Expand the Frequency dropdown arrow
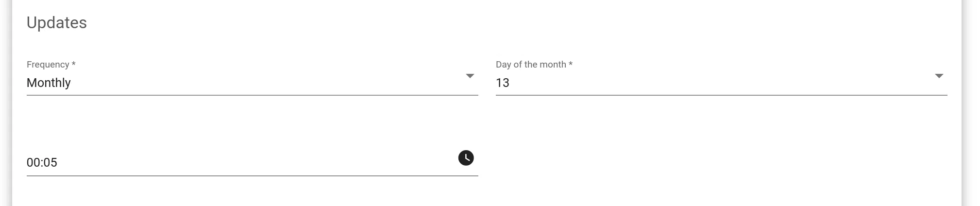This screenshot has width=980, height=206. pos(470,76)
